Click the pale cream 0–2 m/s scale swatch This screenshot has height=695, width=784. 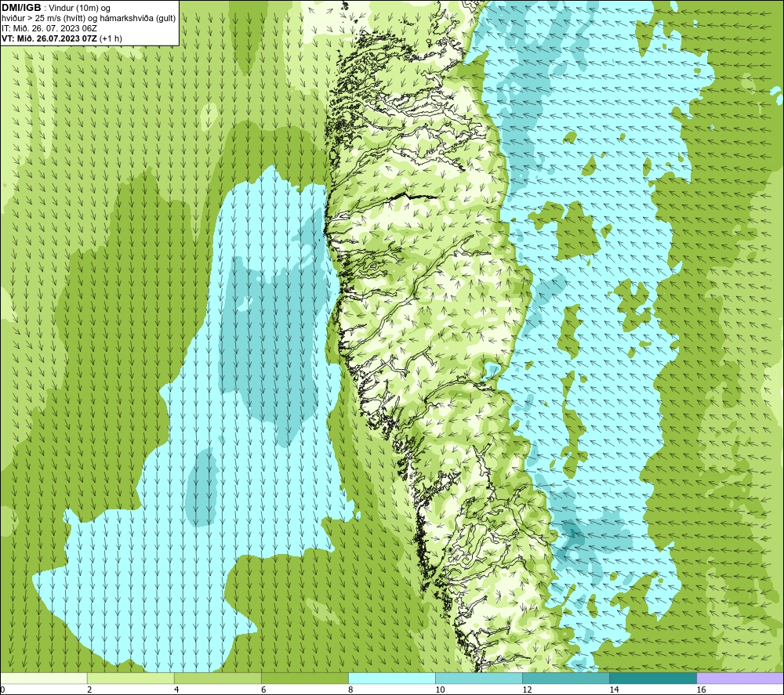[44, 679]
